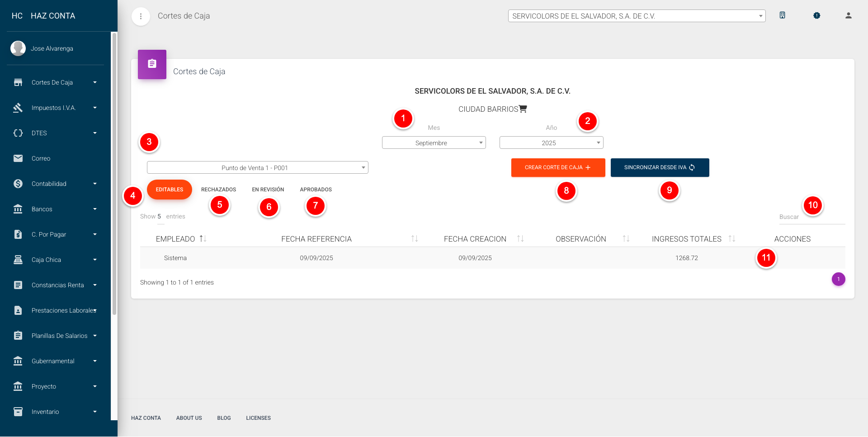
Task: Open the notifications badge icon
Action: [816, 15]
